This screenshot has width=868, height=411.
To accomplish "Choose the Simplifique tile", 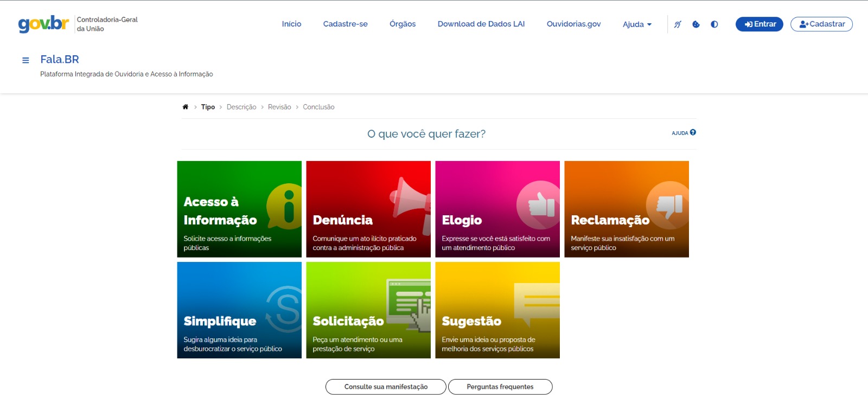I will point(239,310).
